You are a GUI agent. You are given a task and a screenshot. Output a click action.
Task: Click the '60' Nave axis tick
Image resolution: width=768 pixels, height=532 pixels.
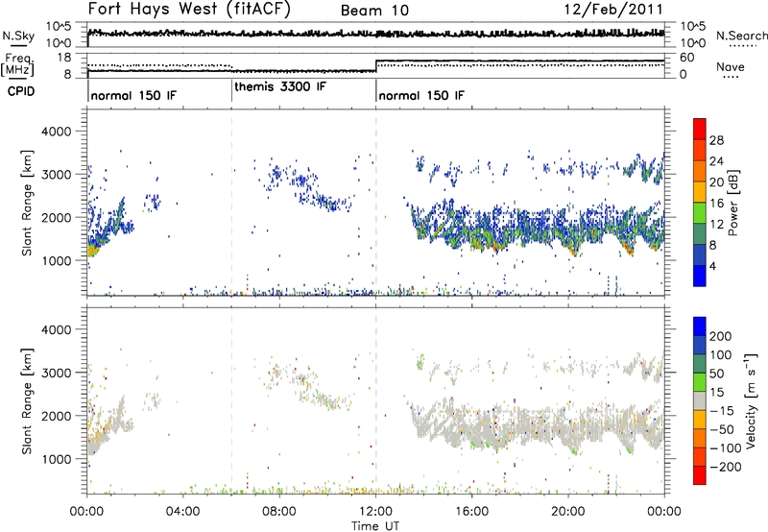[x=687, y=58]
